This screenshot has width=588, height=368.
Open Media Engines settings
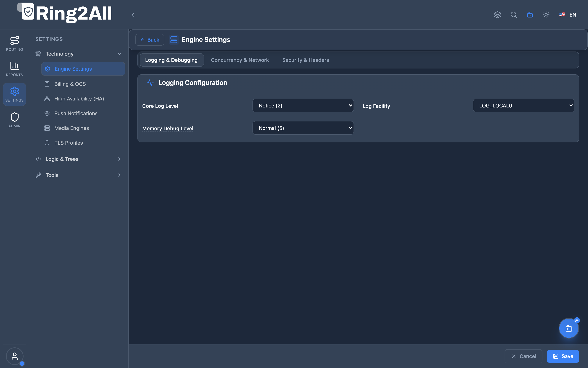pyautogui.click(x=83, y=128)
